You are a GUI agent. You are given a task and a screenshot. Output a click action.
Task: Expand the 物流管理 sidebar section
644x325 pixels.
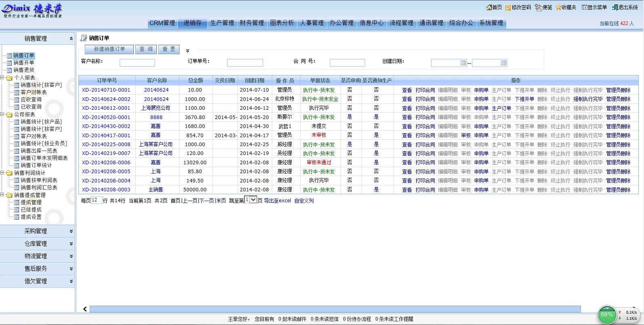tap(71, 256)
